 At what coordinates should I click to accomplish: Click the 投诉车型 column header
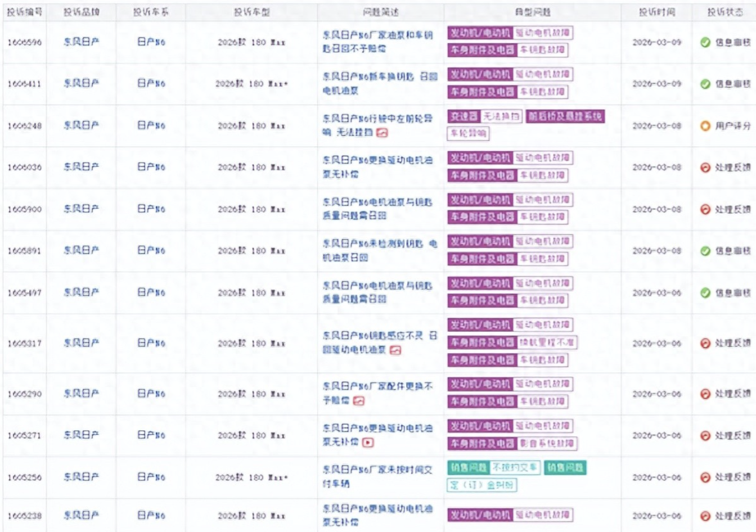click(x=251, y=12)
